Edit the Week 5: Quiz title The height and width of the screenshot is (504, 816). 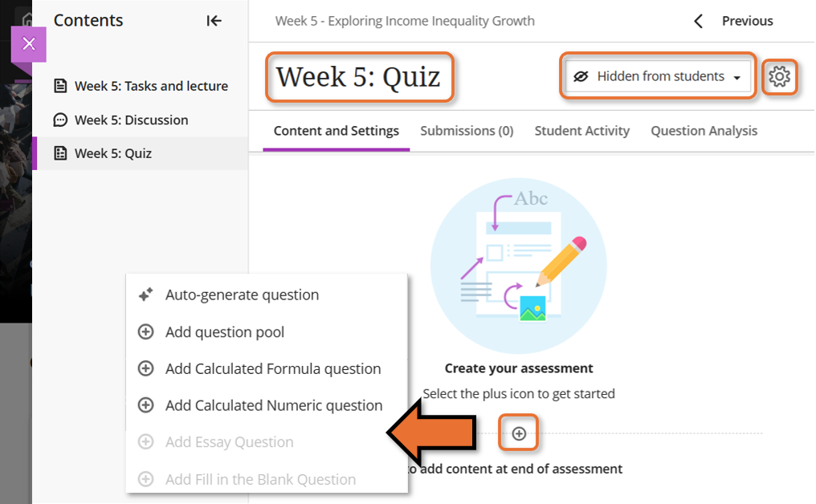pos(358,77)
